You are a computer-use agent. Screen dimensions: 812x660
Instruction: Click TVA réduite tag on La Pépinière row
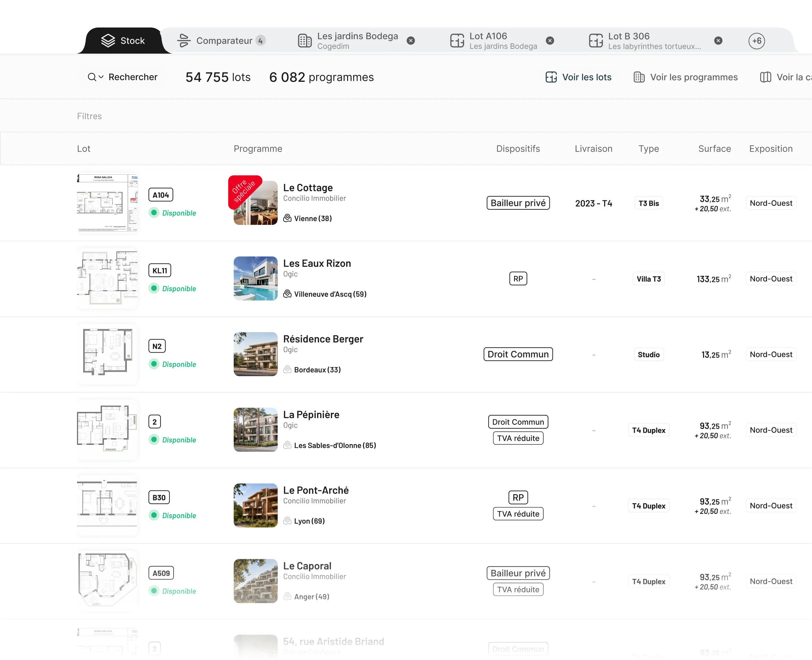coord(518,438)
